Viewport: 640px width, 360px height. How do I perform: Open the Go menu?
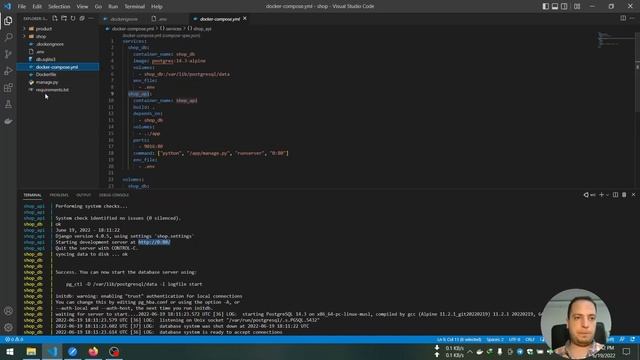(x=98, y=7)
